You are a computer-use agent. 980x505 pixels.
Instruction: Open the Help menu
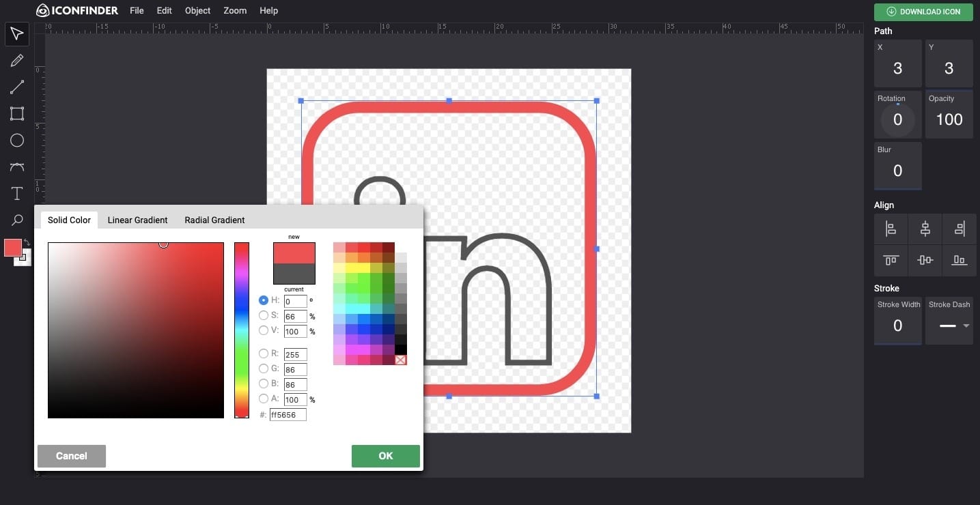[x=269, y=10]
